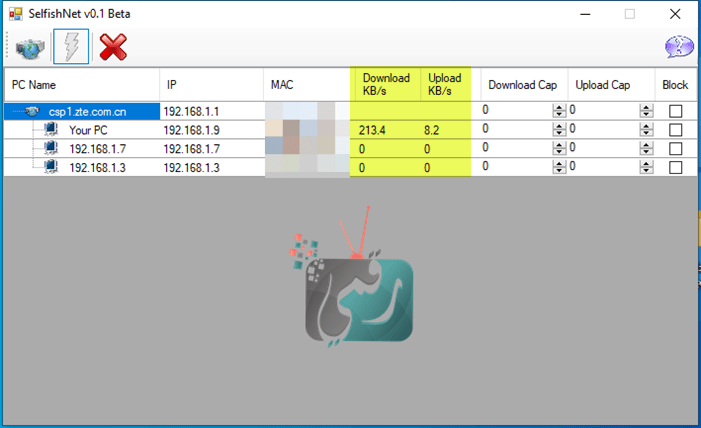Minimize the SelfishNet window
This screenshot has width=701, height=428.
(585, 14)
